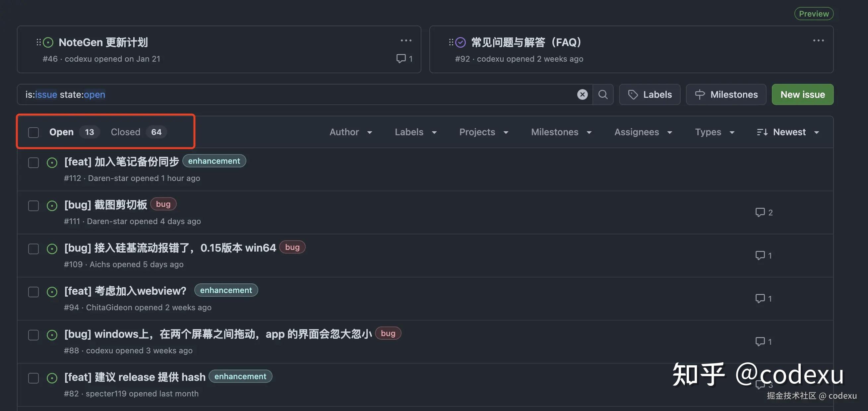Check the box for 建议 release 提供 hash
The height and width of the screenshot is (411, 868).
point(33,378)
